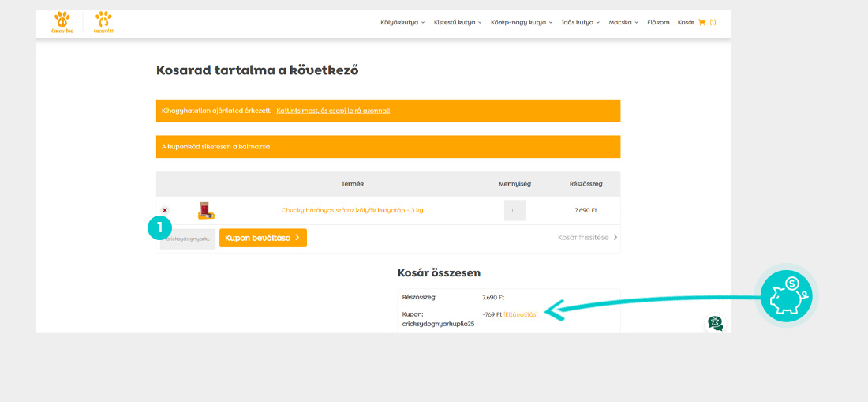The width and height of the screenshot is (868, 402).
Task: Go to the Fiókom account page
Action: click(x=658, y=22)
